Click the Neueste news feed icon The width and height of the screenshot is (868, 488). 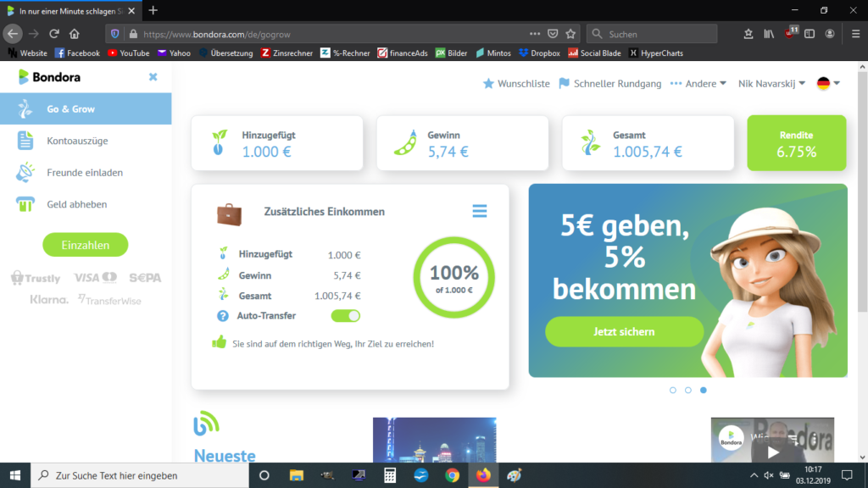point(206,424)
